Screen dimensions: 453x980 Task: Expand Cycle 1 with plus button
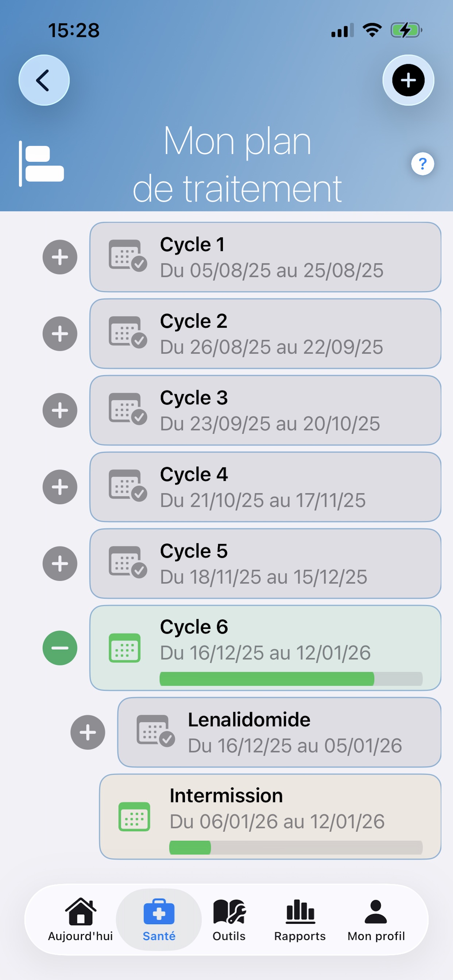[60, 257]
